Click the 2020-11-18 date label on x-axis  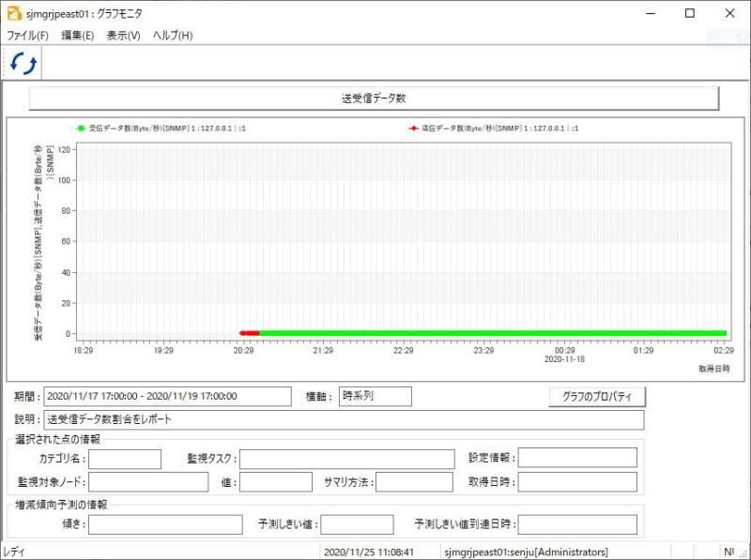[x=564, y=359]
